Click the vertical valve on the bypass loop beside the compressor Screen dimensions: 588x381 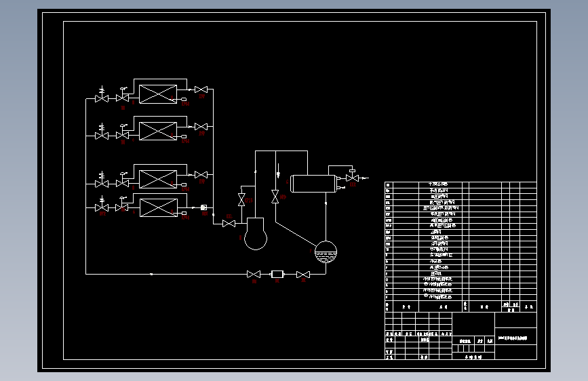[x=241, y=199]
